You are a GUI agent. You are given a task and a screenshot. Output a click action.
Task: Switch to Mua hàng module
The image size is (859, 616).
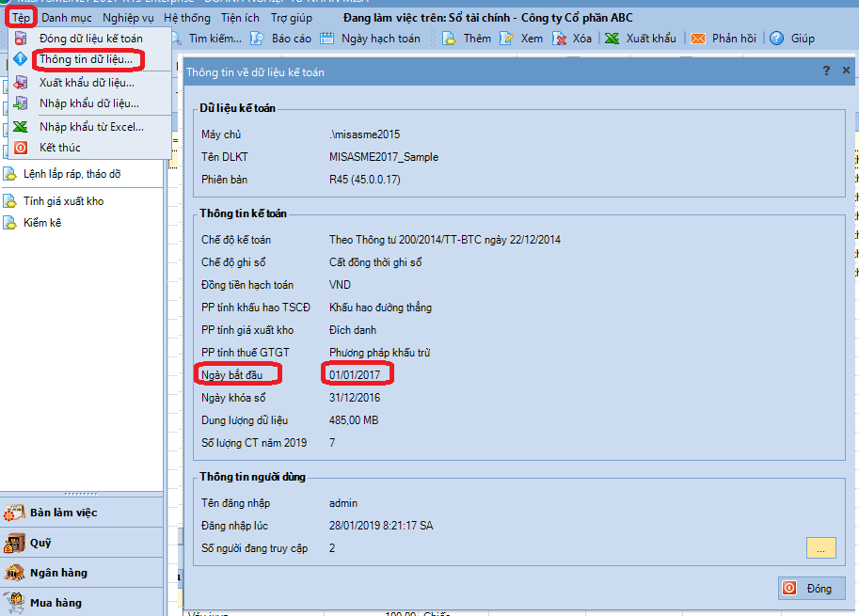[x=82, y=602]
